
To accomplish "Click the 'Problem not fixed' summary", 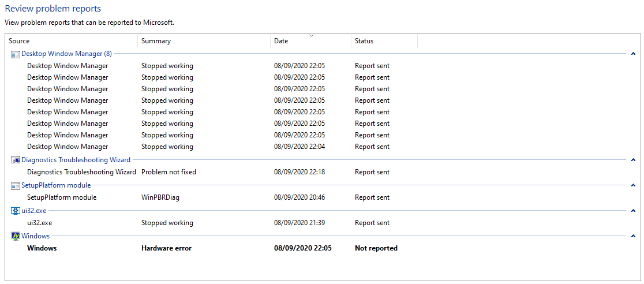I will coord(169,172).
